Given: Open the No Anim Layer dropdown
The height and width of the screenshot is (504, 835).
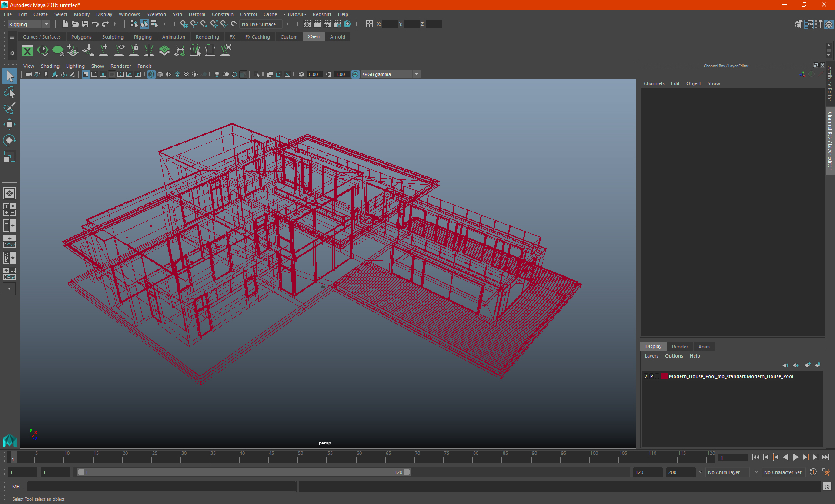Looking at the screenshot, I should coord(728,472).
